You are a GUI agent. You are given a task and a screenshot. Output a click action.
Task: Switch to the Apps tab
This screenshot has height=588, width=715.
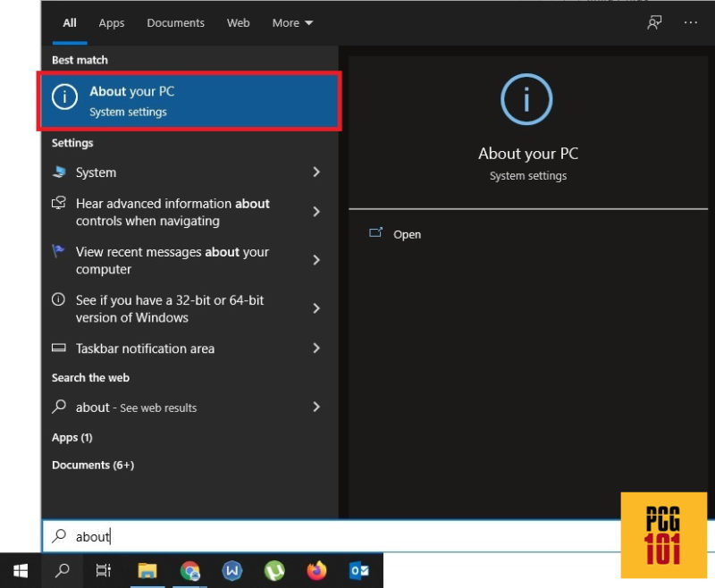click(111, 22)
